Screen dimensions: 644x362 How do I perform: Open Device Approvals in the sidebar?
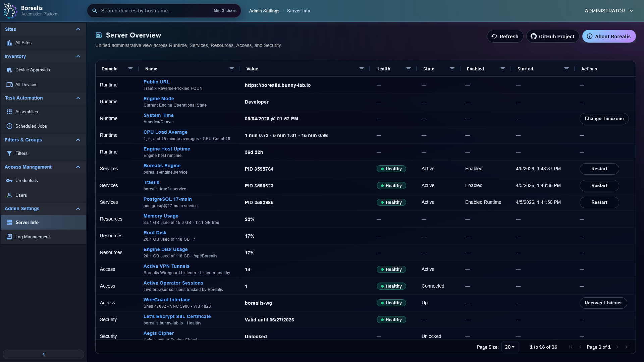click(x=43, y=70)
